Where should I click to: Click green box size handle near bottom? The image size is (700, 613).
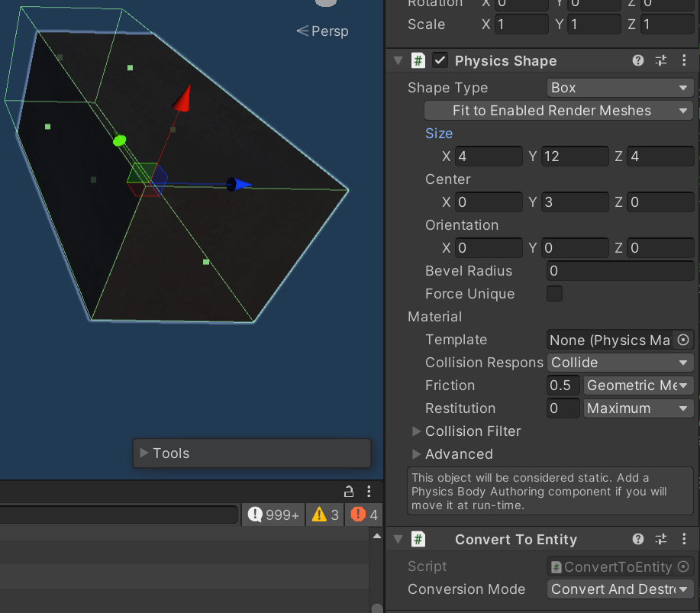pyautogui.click(x=206, y=262)
